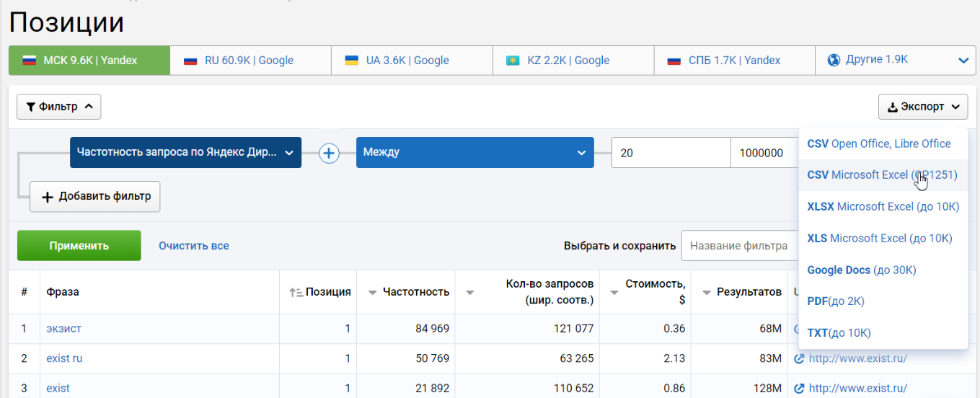The height and width of the screenshot is (398, 980).
Task: Click Добавить фильтр button
Action: [x=95, y=197]
